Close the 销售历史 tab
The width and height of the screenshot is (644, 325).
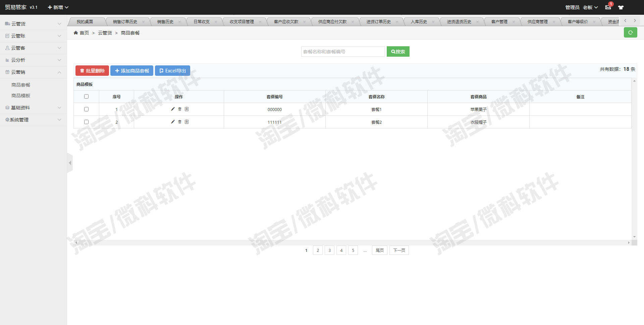click(179, 22)
